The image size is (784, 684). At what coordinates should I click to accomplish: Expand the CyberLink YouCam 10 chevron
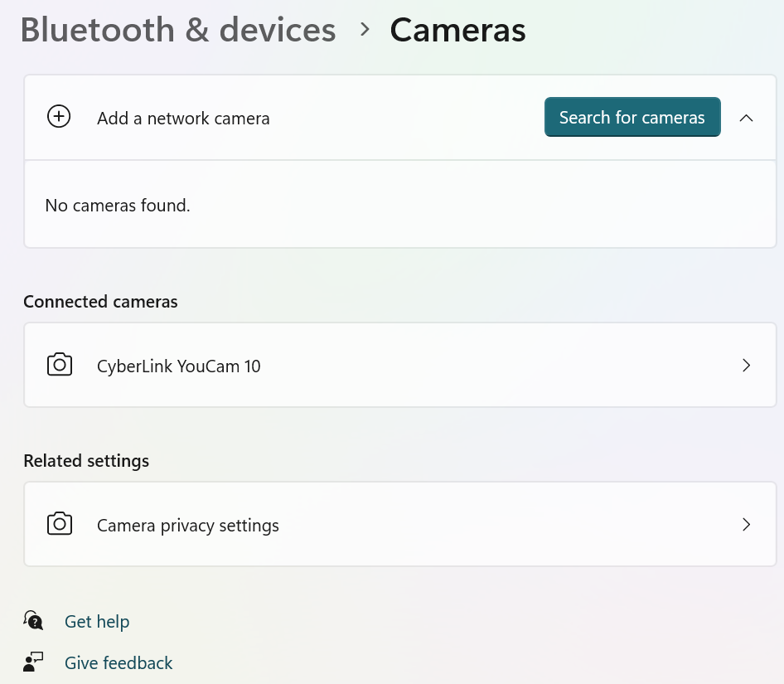pyautogui.click(x=746, y=365)
